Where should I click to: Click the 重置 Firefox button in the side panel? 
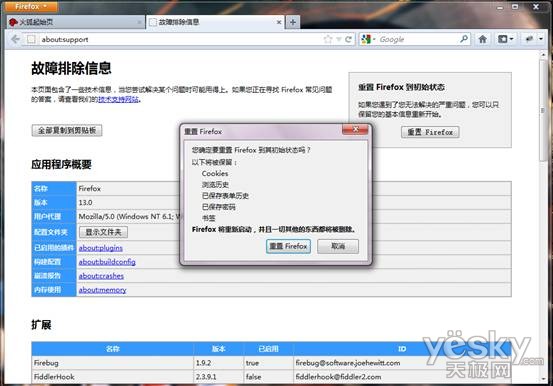tap(430, 132)
